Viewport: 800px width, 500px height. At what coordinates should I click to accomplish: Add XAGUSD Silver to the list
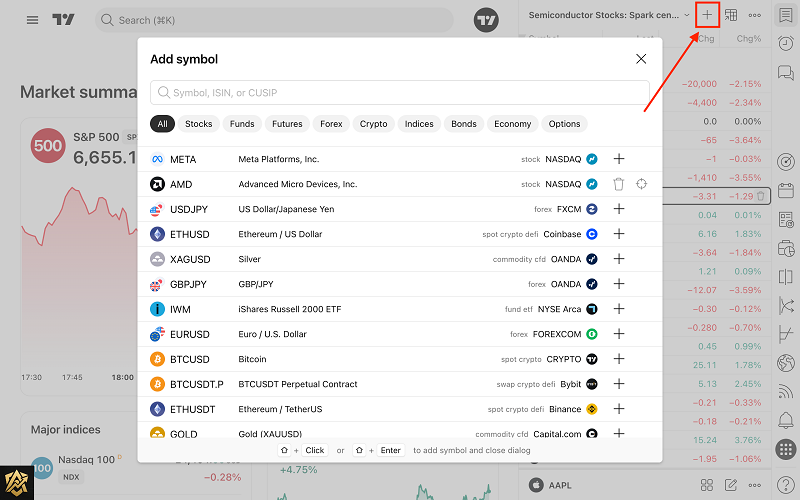[619, 259]
